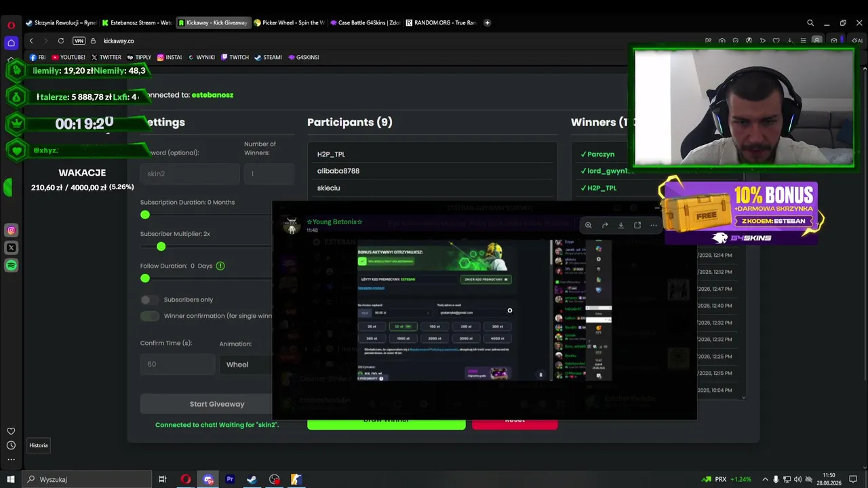Image resolution: width=868 pixels, height=488 pixels.
Task: Open the snapshot camera toolbar icon
Action: tap(722, 41)
